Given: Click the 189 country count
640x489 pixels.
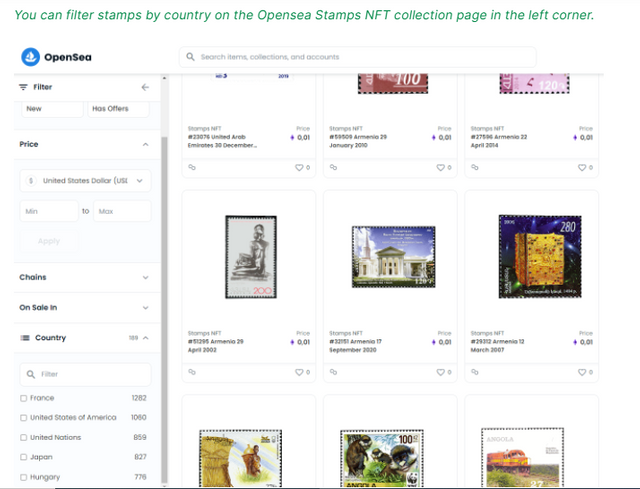Looking at the screenshot, I should click(133, 338).
